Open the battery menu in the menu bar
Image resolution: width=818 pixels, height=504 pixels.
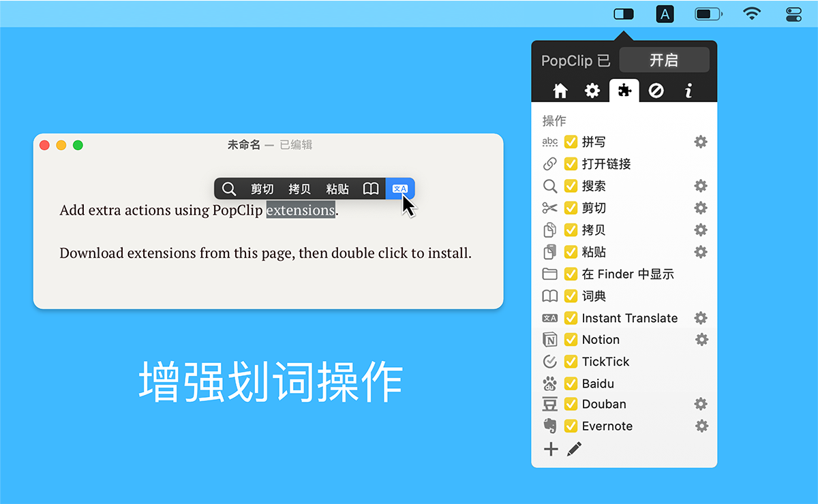708,13
